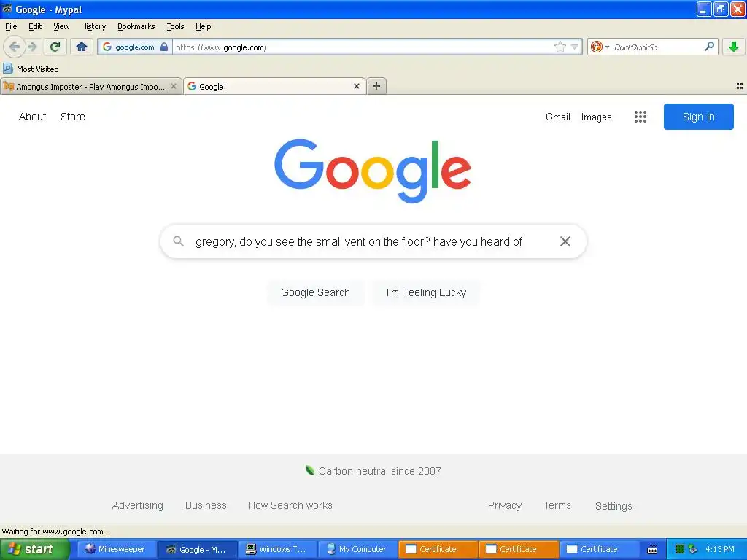Open the History menu
Image resolution: width=747 pixels, height=560 pixels.
coord(93,26)
